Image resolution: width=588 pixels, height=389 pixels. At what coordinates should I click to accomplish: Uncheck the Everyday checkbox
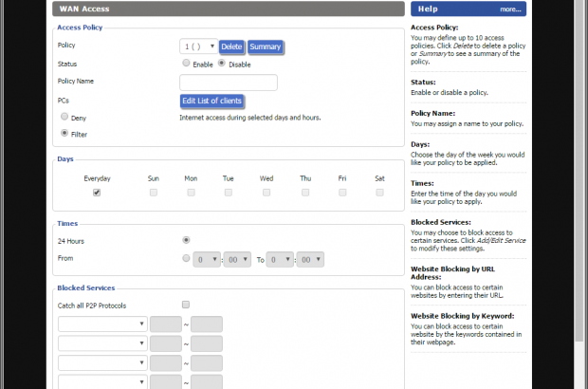(x=96, y=193)
